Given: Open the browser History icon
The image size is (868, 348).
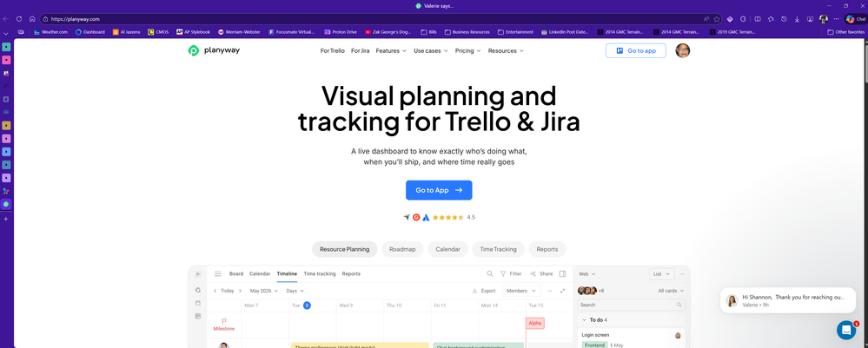Looking at the screenshot, I should [784, 19].
